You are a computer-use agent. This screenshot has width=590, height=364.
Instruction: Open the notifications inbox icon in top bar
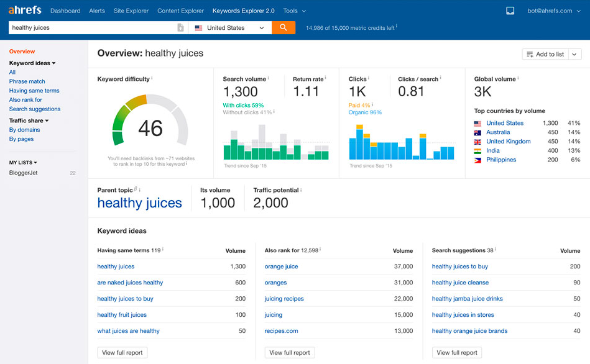[x=510, y=10]
